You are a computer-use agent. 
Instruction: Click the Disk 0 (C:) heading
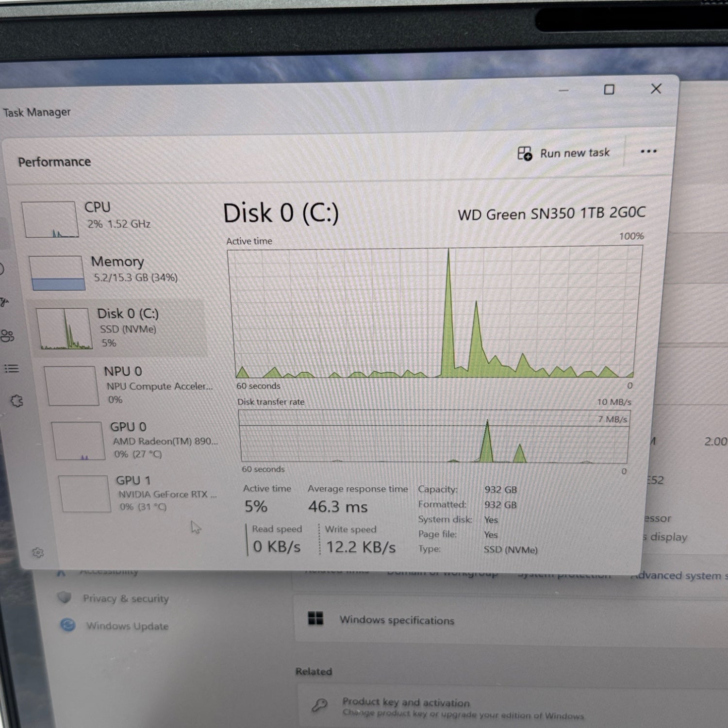281,213
